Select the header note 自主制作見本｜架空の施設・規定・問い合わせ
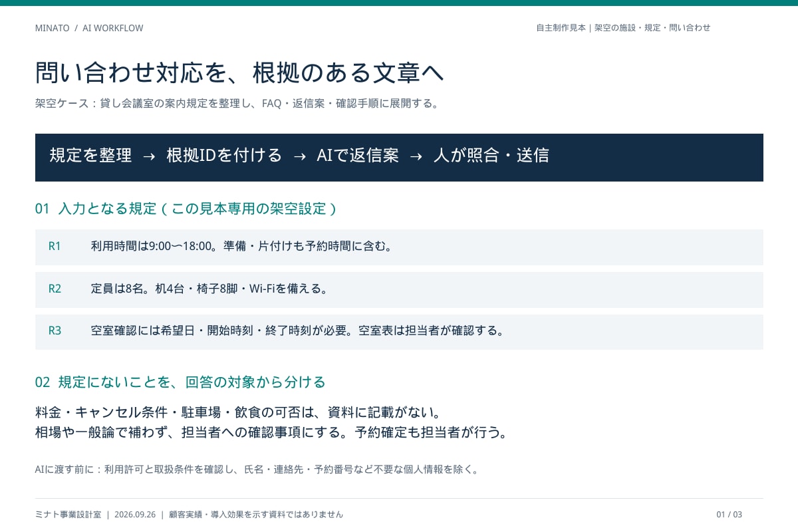Image resolution: width=798 pixels, height=532 pixels. pyautogui.click(x=623, y=28)
